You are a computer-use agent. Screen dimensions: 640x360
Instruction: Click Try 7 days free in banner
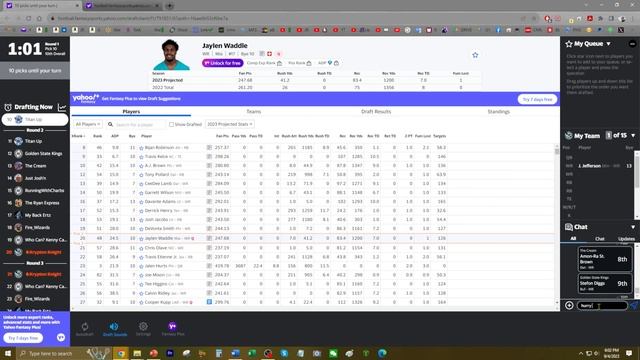pos(537,99)
